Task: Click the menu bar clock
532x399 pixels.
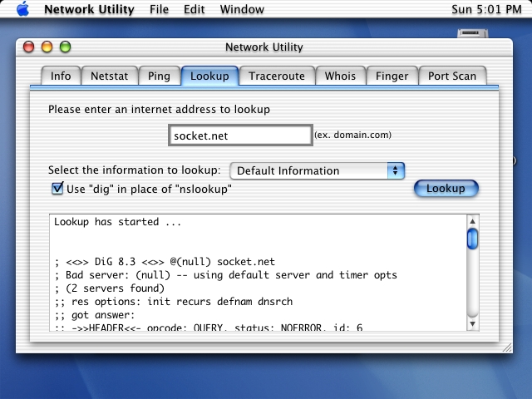Action: [486, 9]
